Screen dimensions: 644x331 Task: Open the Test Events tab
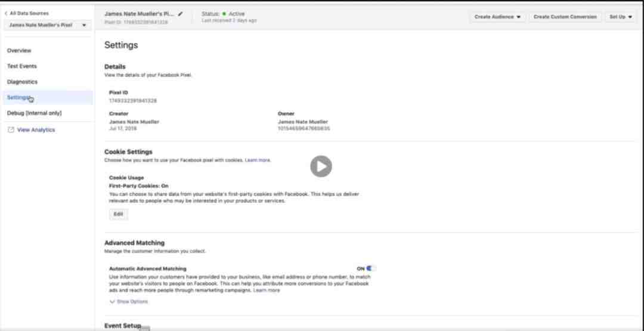pos(22,66)
